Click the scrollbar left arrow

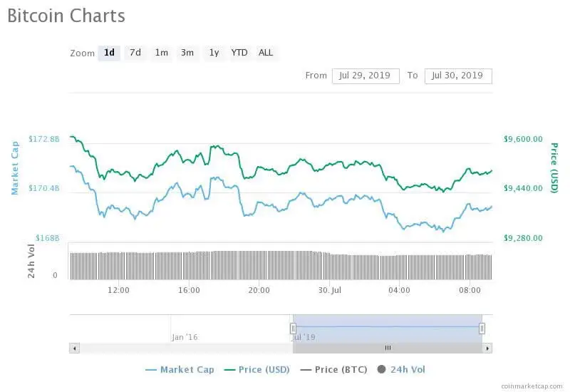coord(74,348)
